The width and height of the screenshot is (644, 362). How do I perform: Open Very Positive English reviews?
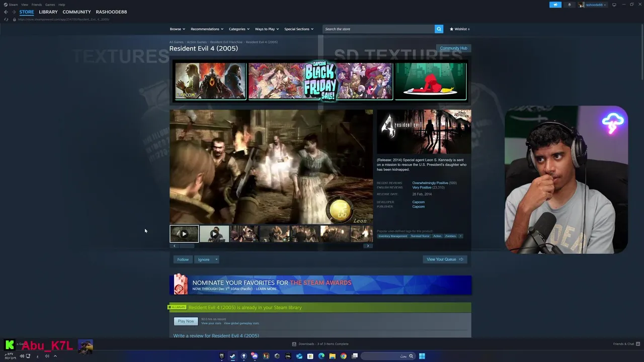pyautogui.click(x=422, y=188)
